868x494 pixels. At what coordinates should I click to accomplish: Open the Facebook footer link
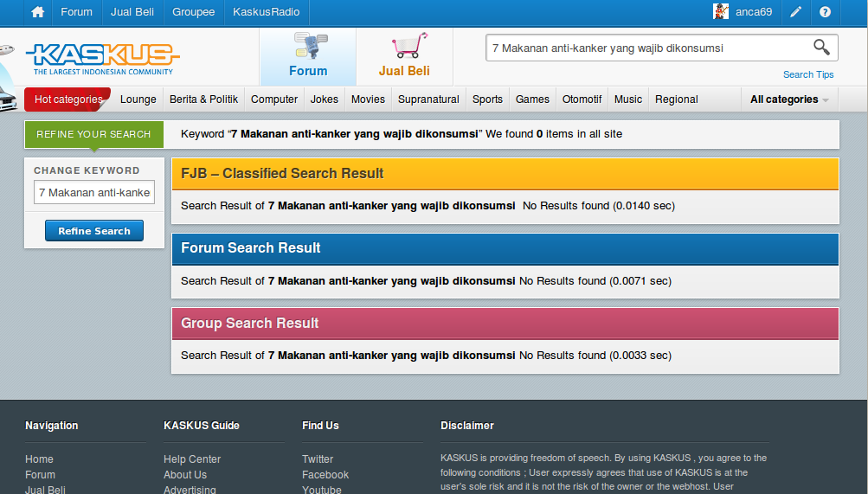tap(325, 475)
